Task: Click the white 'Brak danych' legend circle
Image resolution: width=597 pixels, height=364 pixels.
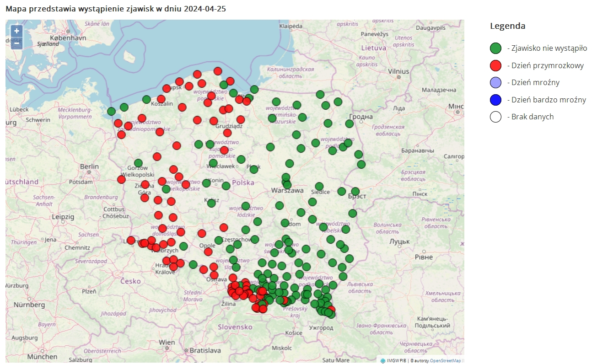Action: 496,117
